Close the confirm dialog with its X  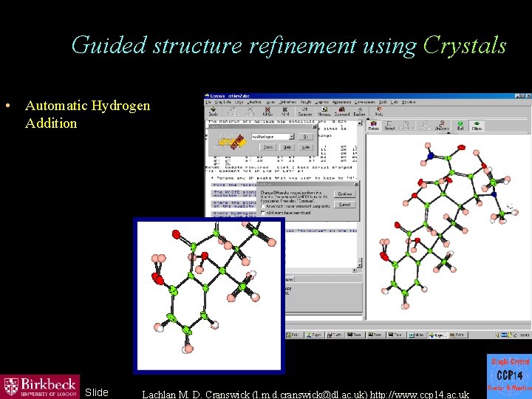[356, 184]
